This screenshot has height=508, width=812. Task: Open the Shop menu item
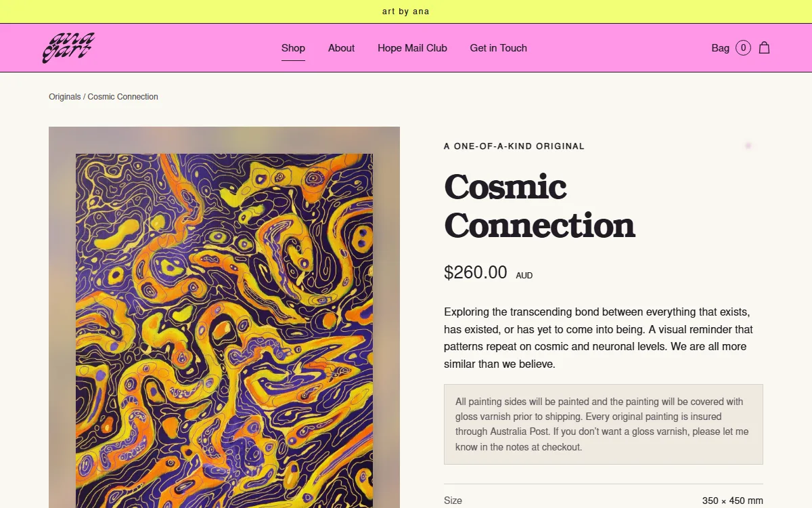click(x=293, y=48)
